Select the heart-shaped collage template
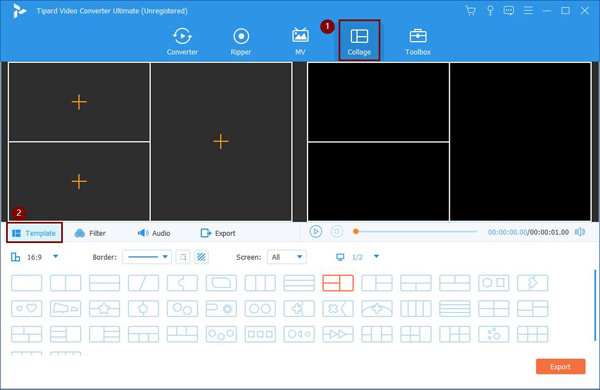 tap(27, 308)
